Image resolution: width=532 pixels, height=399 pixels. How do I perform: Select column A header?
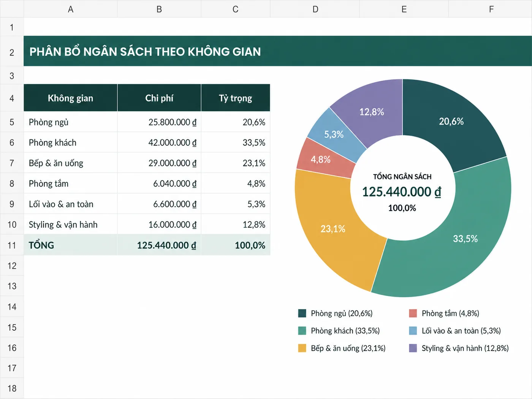(71, 9)
